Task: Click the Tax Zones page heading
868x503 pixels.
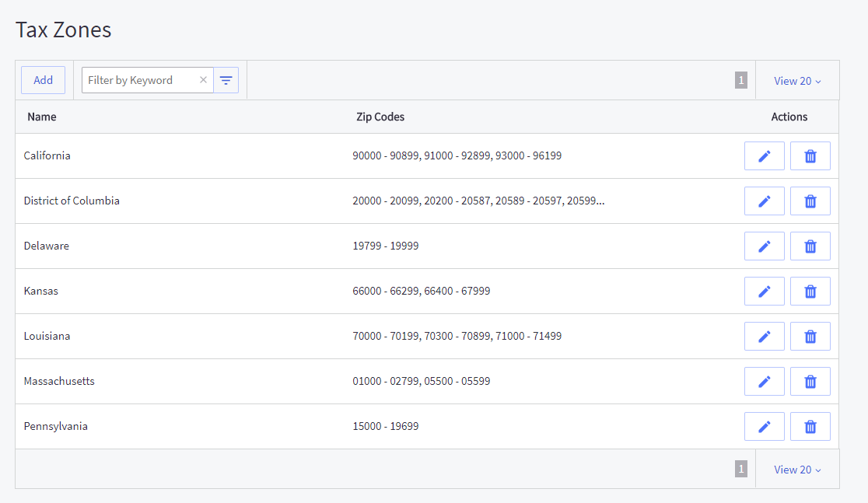Action: point(64,30)
